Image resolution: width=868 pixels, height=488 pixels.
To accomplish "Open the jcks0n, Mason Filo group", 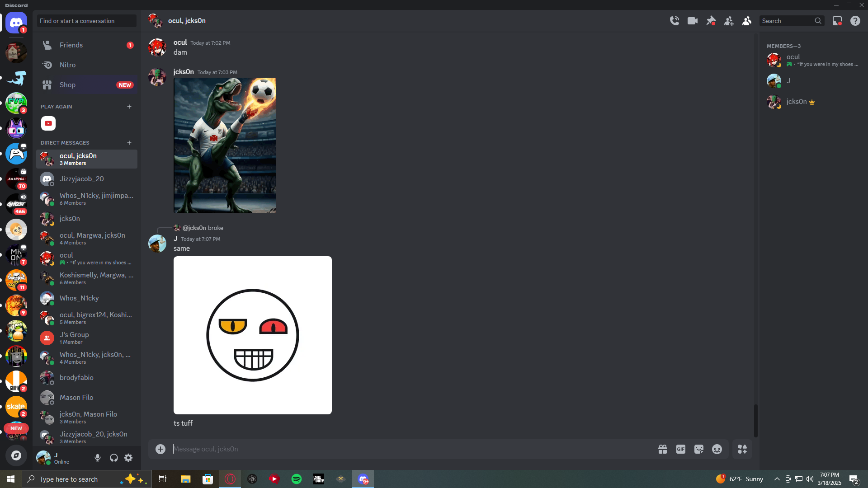I will (87, 418).
